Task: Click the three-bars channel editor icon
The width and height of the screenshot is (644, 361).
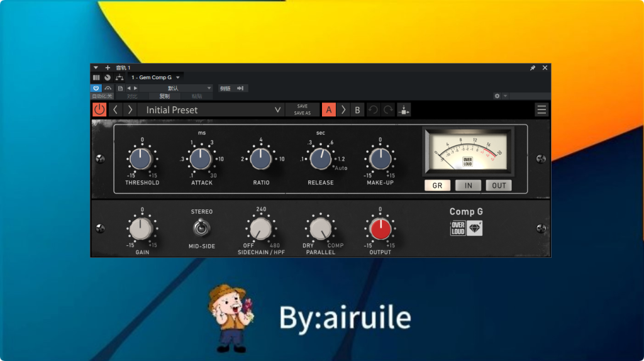Action: (x=96, y=77)
